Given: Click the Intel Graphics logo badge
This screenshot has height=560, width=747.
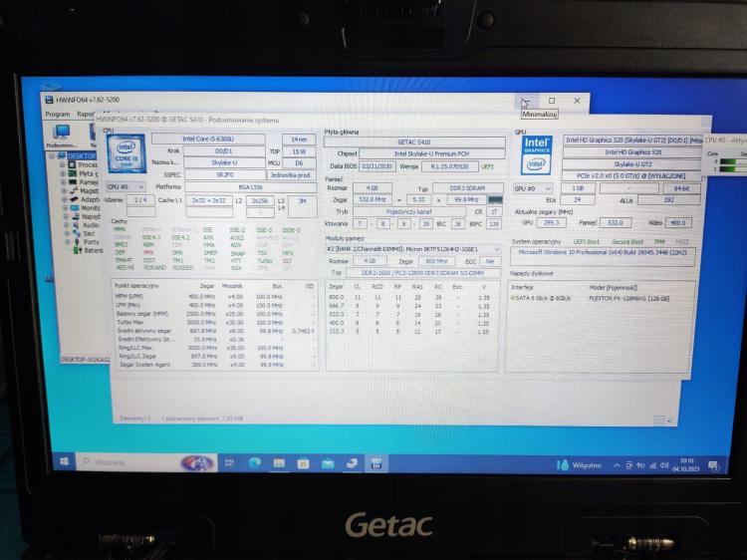Looking at the screenshot, I should coord(536,154).
